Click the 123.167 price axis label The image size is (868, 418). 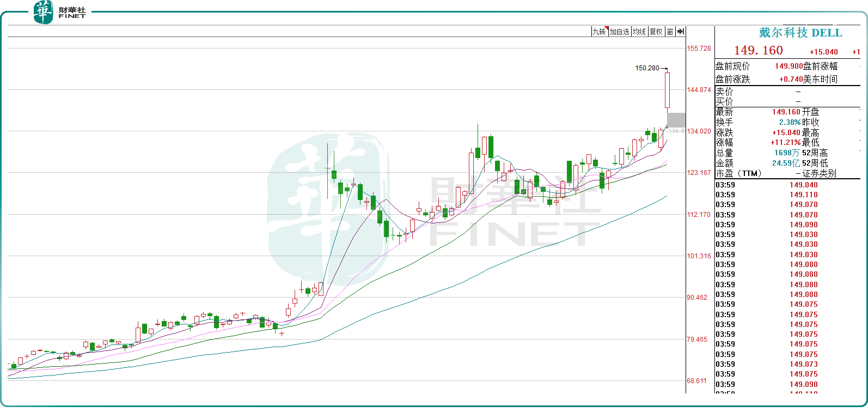point(699,173)
